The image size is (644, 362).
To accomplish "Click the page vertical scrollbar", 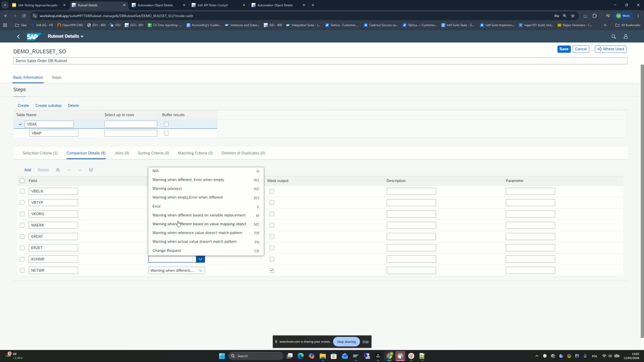I will pyautogui.click(x=642, y=201).
